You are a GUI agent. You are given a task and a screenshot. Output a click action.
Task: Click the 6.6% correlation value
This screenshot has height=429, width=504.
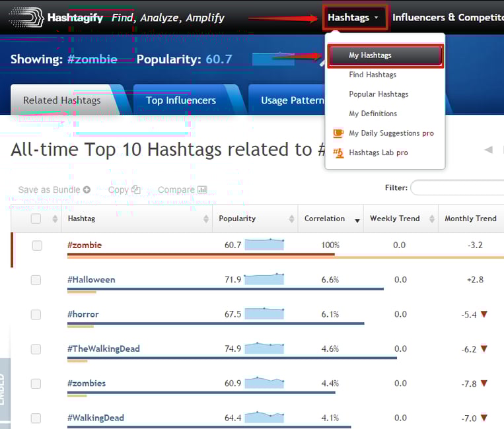[x=330, y=280]
